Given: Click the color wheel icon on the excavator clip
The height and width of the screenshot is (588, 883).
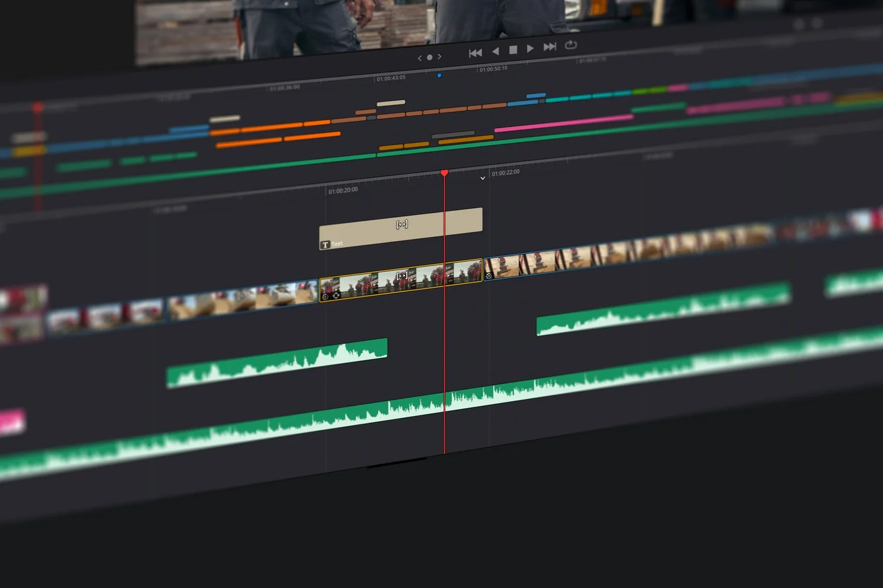Looking at the screenshot, I should click(x=489, y=275).
